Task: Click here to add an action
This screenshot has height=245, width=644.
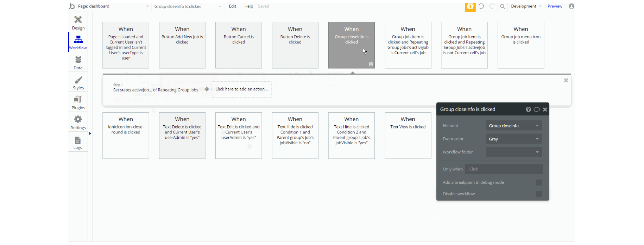Action: coord(241,89)
